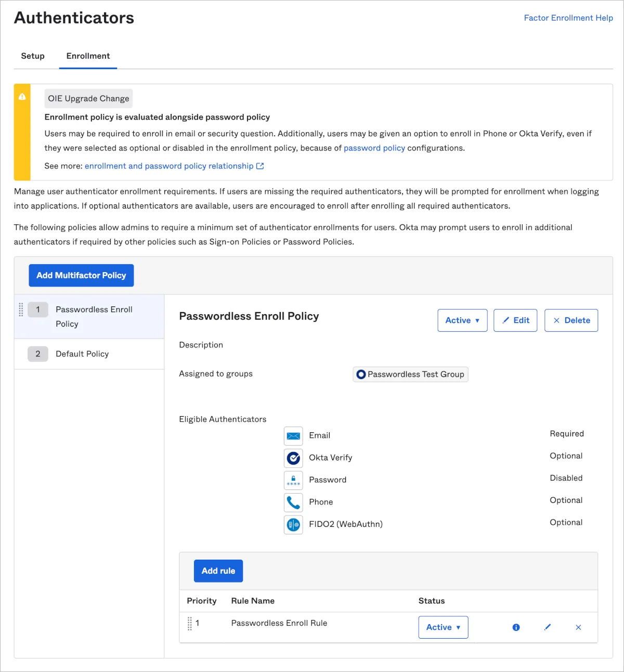This screenshot has width=624, height=672.
Task: Delete the Passwordless Enroll Rule with X icon
Action: click(x=578, y=627)
